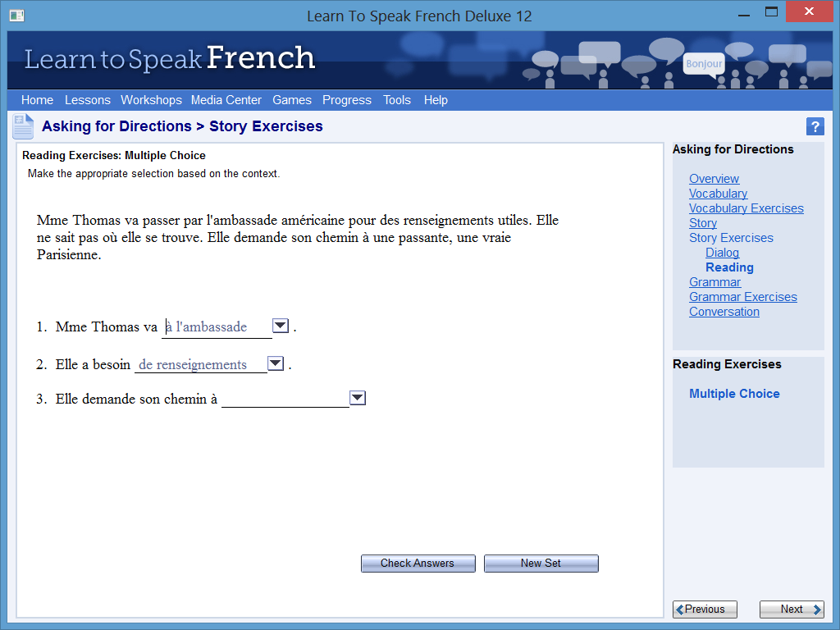Close the Learn To Speak French window
Screen dimensions: 840x630
809,11
